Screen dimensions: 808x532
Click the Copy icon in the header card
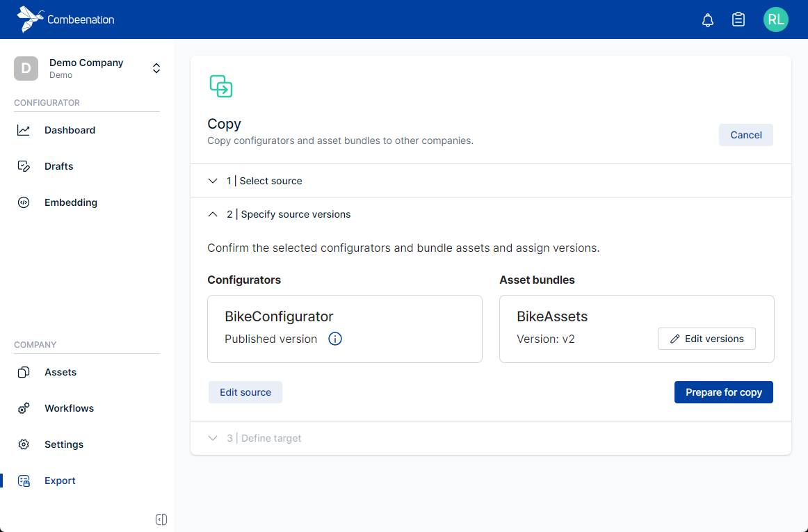point(221,86)
